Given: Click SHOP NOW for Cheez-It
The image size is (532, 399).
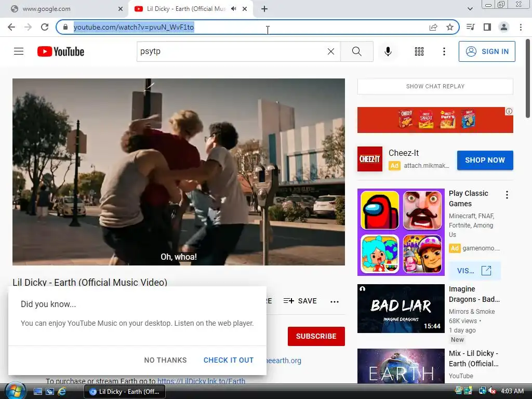Looking at the screenshot, I should click(485, 160).
